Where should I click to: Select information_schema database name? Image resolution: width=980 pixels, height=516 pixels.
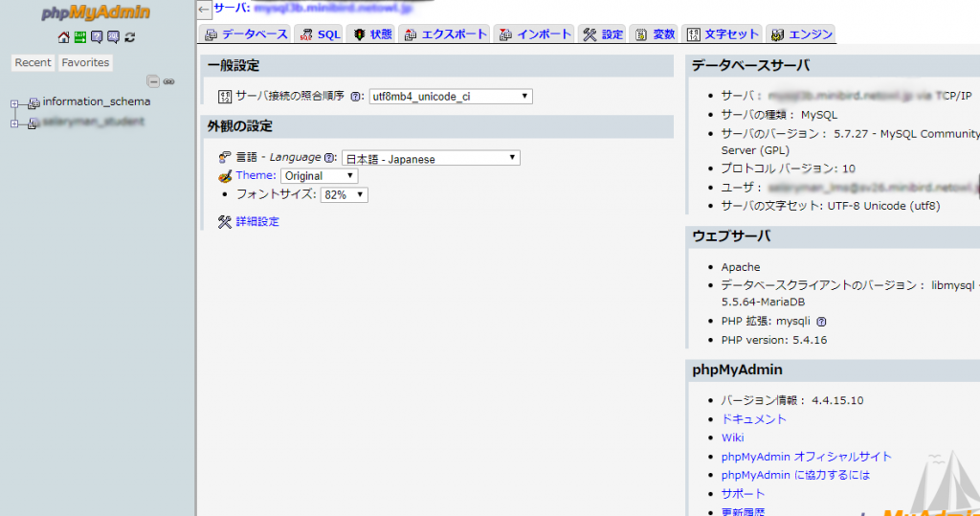point(97,101)
